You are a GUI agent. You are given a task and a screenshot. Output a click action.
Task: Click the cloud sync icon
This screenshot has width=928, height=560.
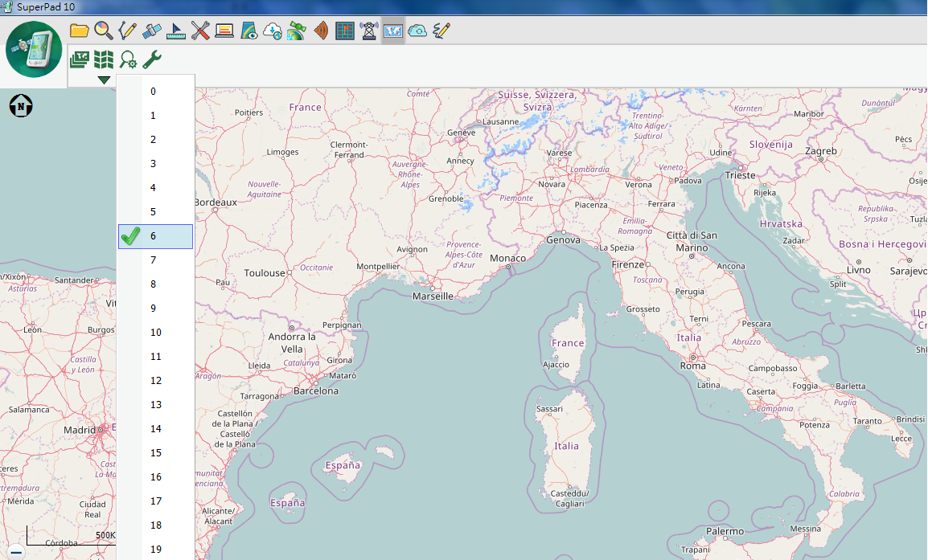pos(417,31)
